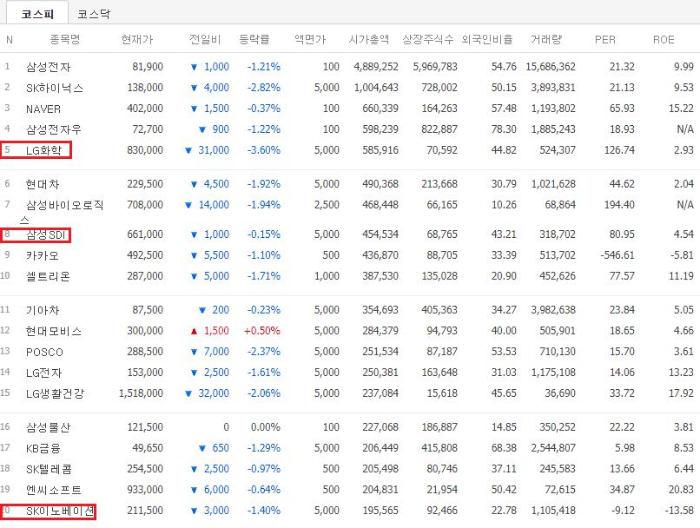Click 삼성전자우 foreign ratio 78.30

pos(504,129)
